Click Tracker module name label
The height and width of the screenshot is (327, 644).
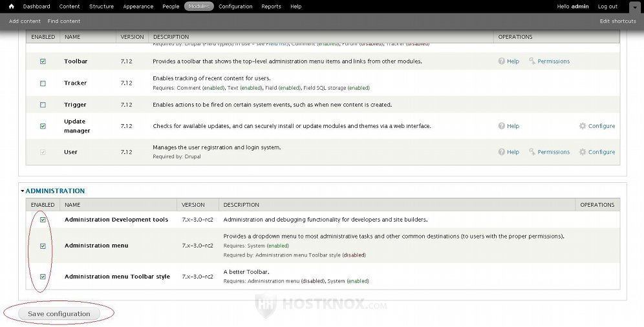(75, 83)
